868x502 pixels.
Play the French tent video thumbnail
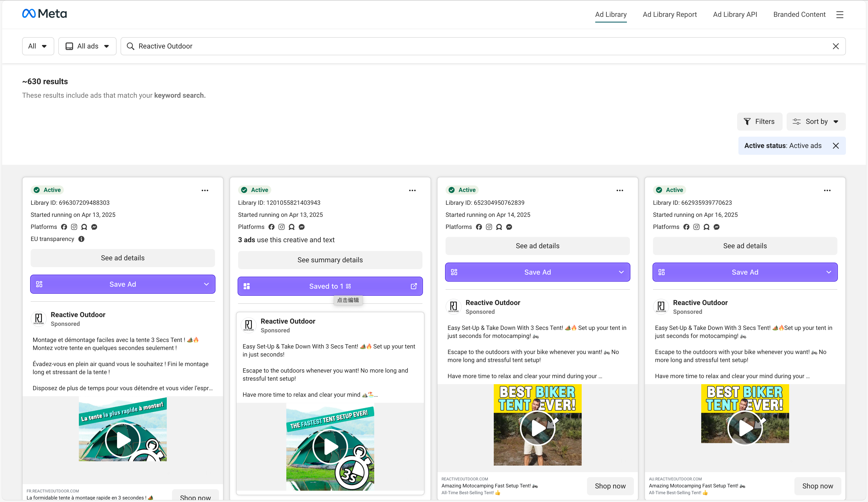point(123,440)
